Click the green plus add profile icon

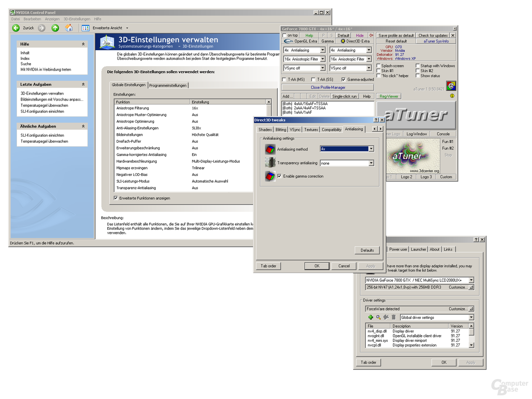tap(371, 317)
